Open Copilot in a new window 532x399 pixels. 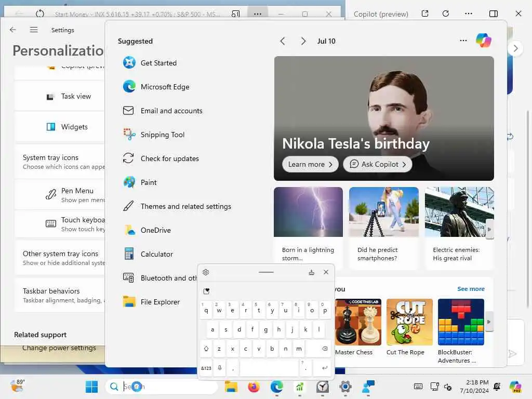[425, 14]
